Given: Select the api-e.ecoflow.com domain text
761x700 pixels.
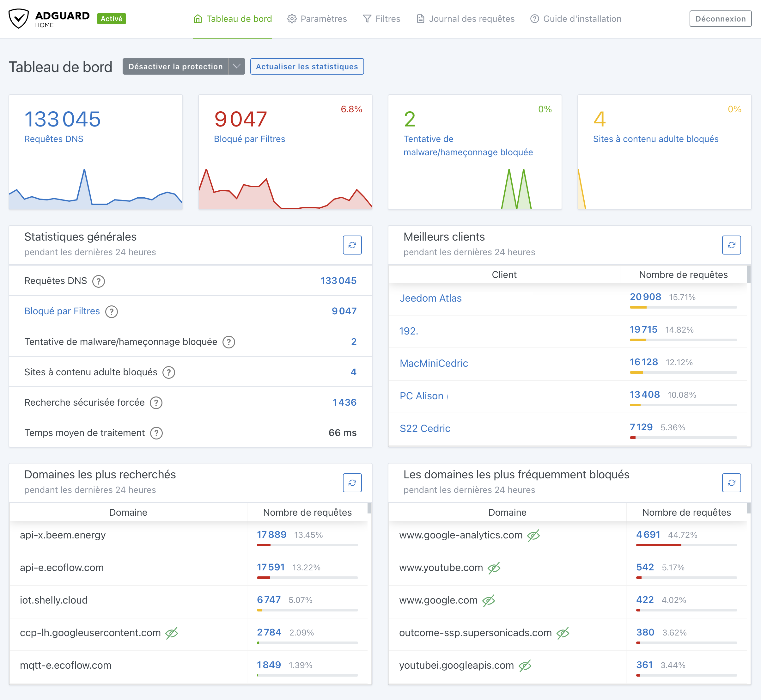Looking at the screenshot, I should pyautogui.click(x=62, y=568).
